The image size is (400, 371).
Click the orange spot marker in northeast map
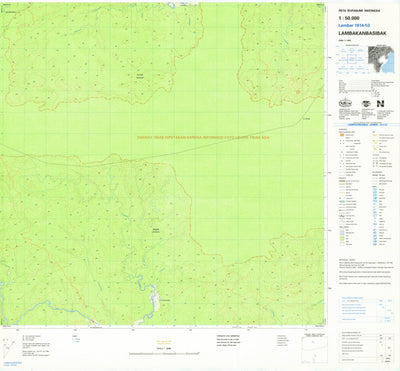(298, 91)
